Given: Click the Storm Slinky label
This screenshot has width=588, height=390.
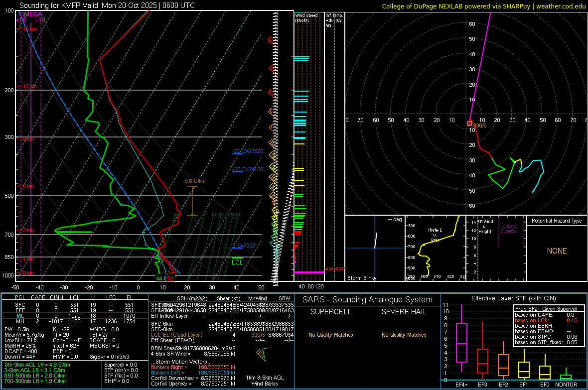Looking at the screenshot, I should (x=361, y=278).
